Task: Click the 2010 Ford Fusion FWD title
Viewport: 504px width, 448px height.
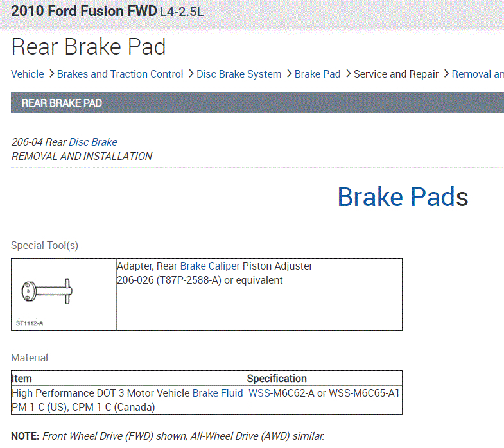Action: pyautogui.click(x=83, y=11)
